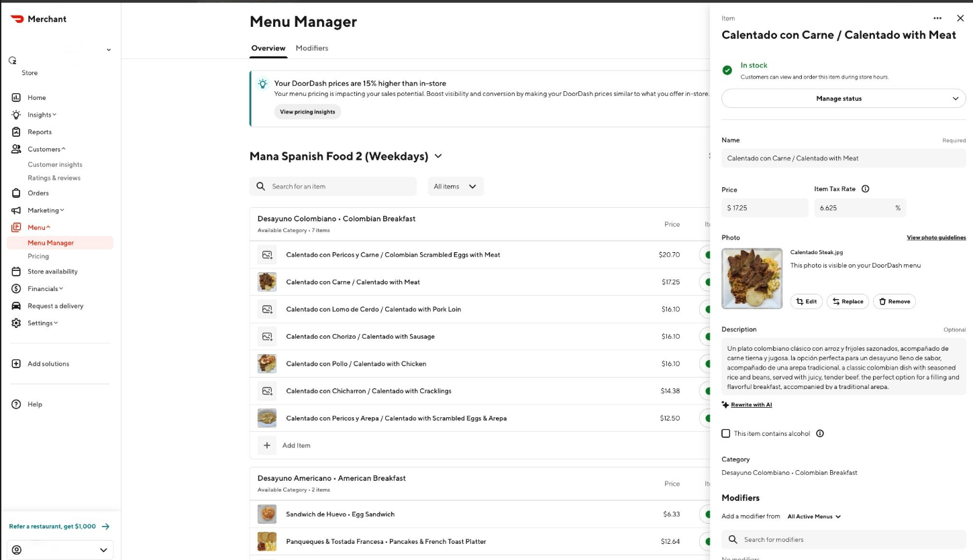The image size is (973, 560).
Task: Toggle availability for Calentado con Pericos y Carne
Action: pos(705,255)
